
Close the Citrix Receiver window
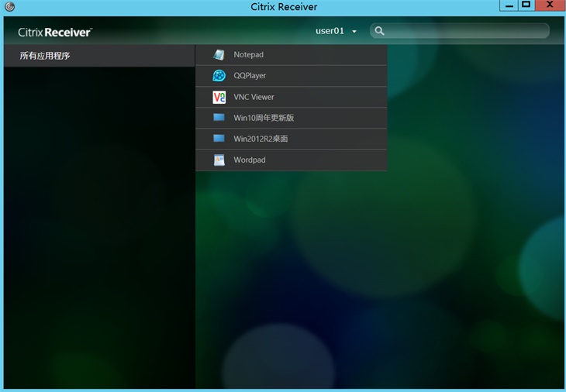(550, 5)
